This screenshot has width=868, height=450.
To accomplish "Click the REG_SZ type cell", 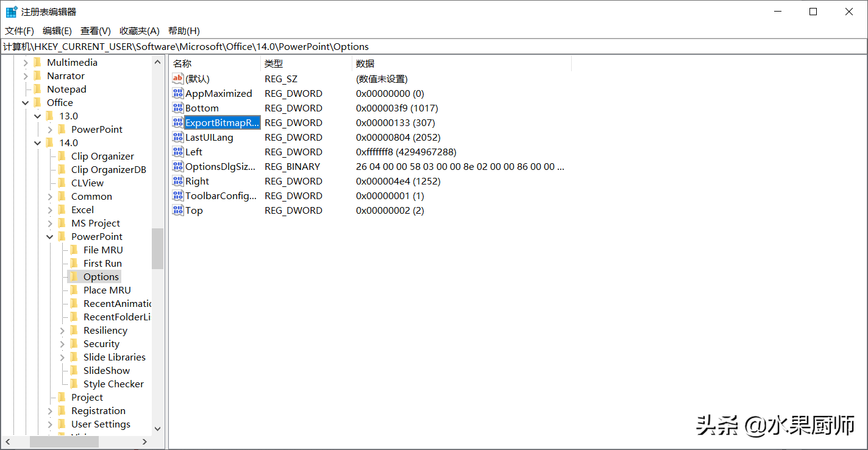I will pyautogui.click(x=280, y=79).
